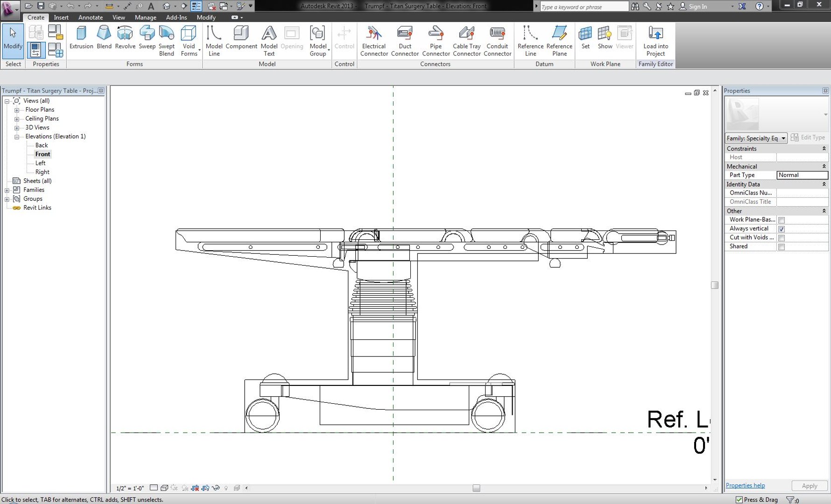Add a Cable Tray Connector

466,41
